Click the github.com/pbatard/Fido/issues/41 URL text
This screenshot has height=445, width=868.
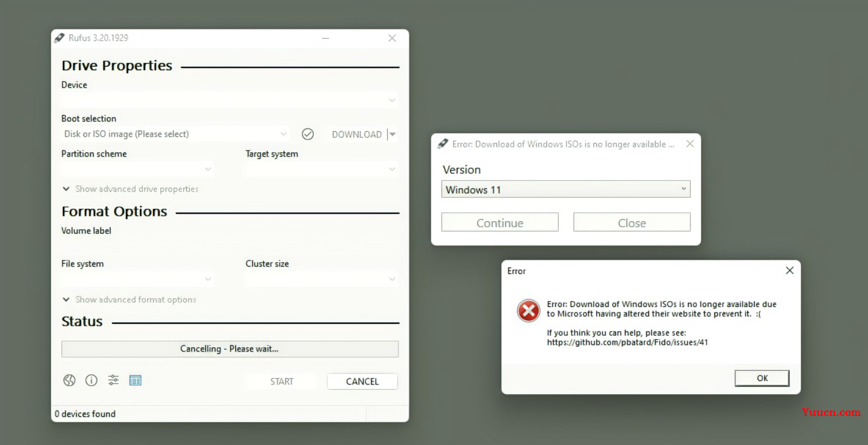[627, 342]
